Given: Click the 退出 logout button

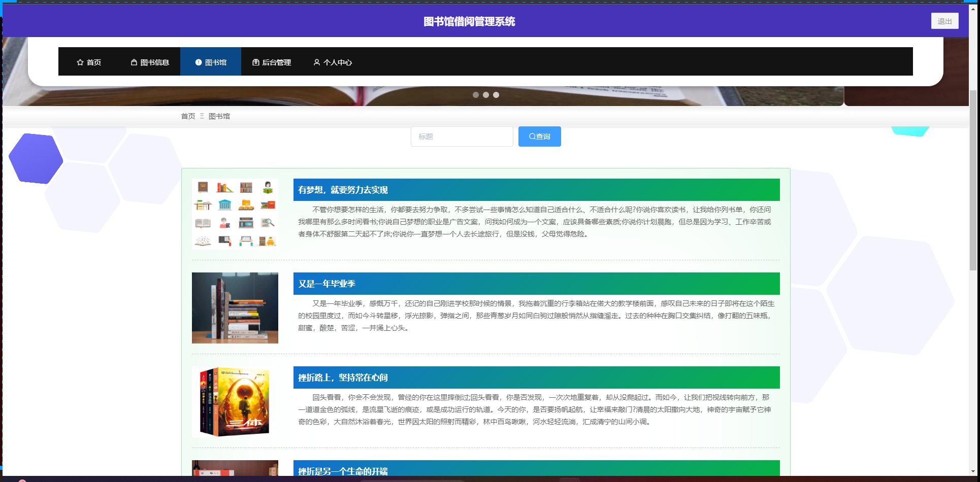Looking at the screenshot, I should pyautogui.click(x=944, y=21).
